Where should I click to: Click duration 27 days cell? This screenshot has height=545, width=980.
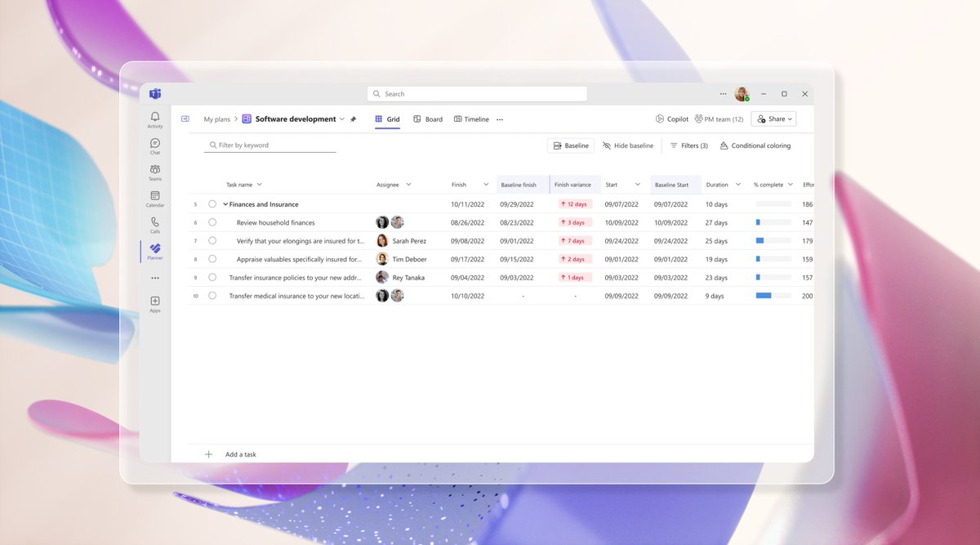716,222
